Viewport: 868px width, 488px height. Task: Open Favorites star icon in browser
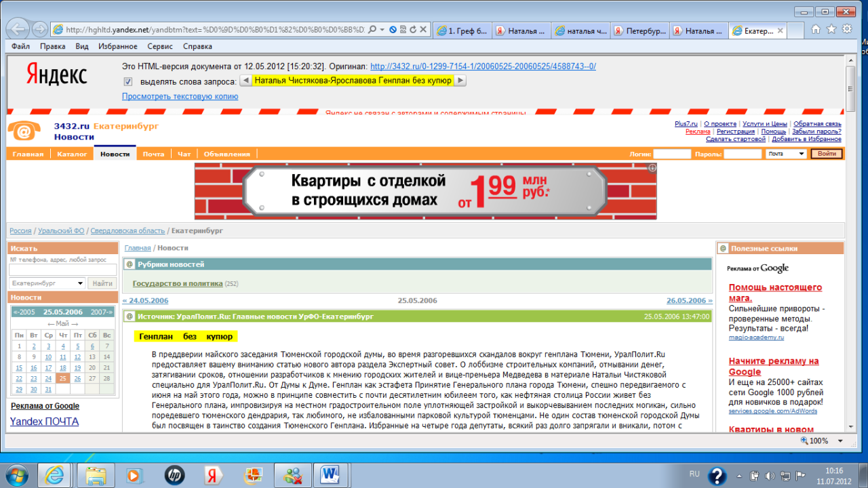click(x=831, y=29)
